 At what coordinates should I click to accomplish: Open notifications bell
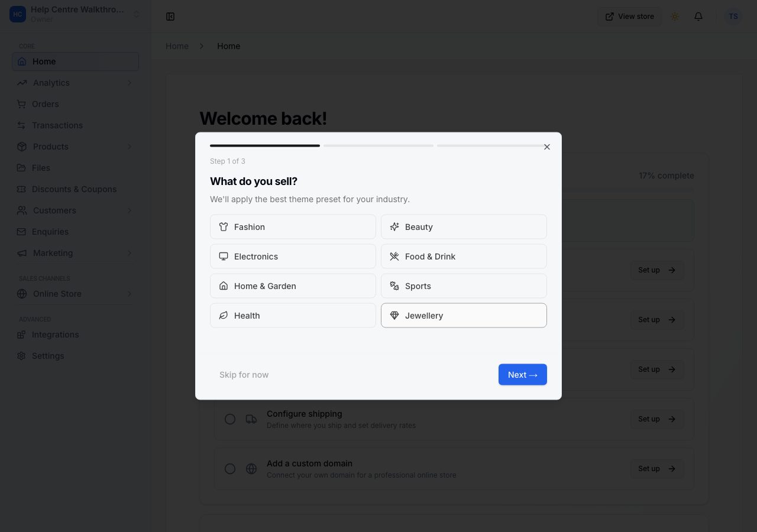tap(698, 17)
